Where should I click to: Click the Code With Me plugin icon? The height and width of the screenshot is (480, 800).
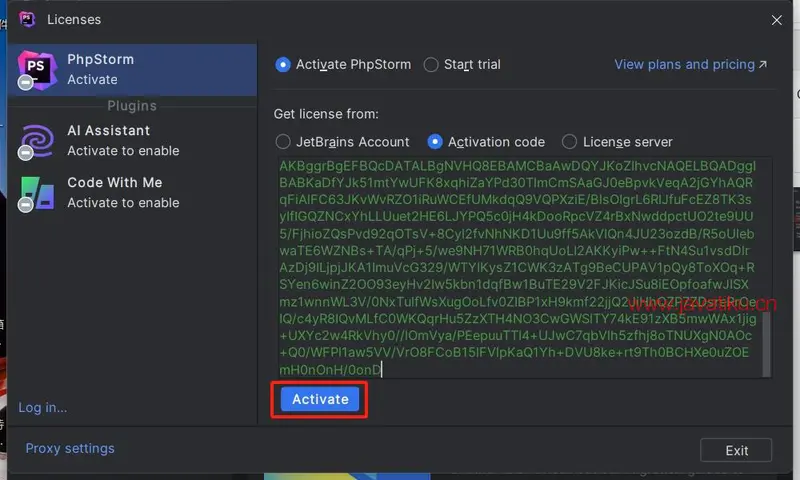point(36,192)
